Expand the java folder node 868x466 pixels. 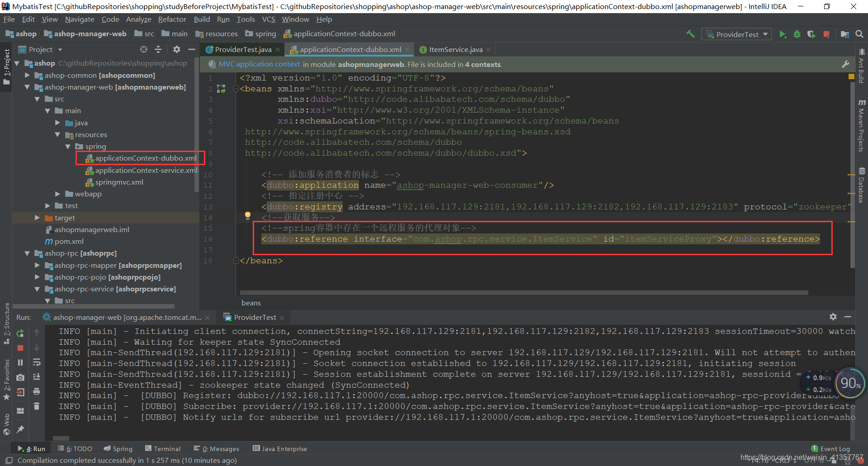tap(57, 123)
